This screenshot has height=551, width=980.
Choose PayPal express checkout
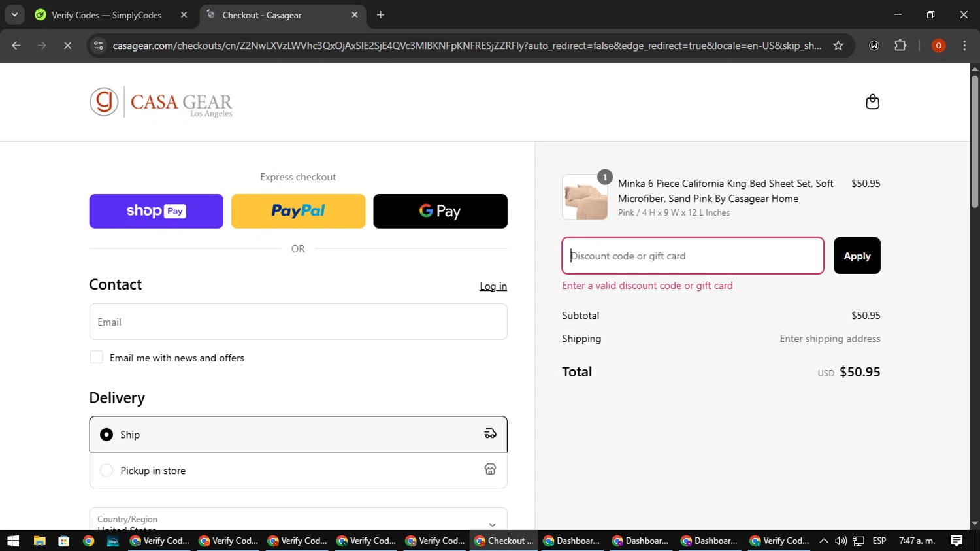(x=298, y=211)
